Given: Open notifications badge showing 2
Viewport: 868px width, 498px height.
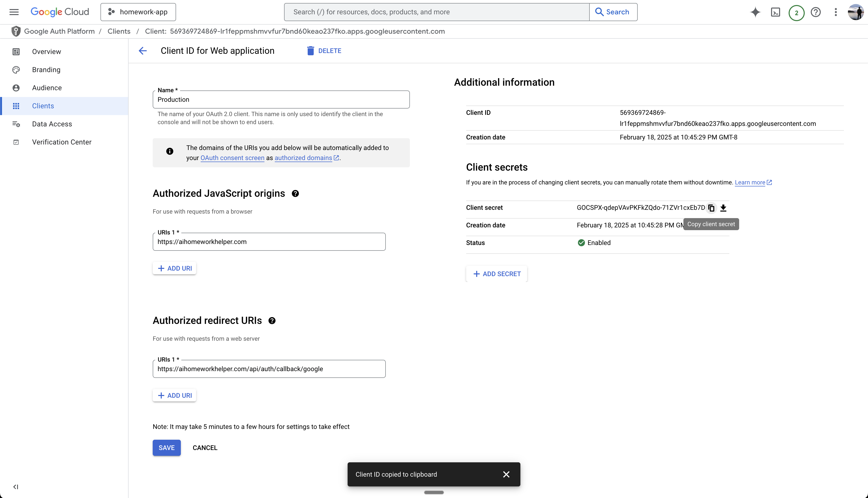Looking at the screenshot, I should 796,13.
